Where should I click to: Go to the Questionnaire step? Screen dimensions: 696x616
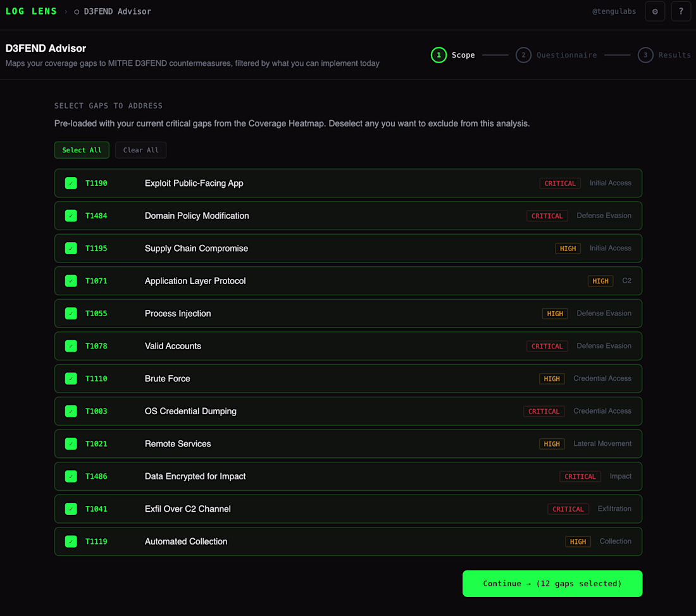[556, 55]
